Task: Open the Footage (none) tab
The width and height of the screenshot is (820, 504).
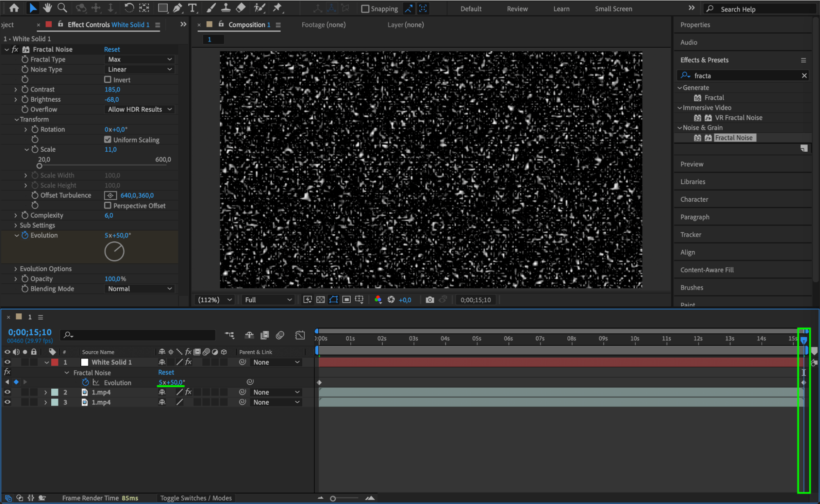Action: [323, 25]
